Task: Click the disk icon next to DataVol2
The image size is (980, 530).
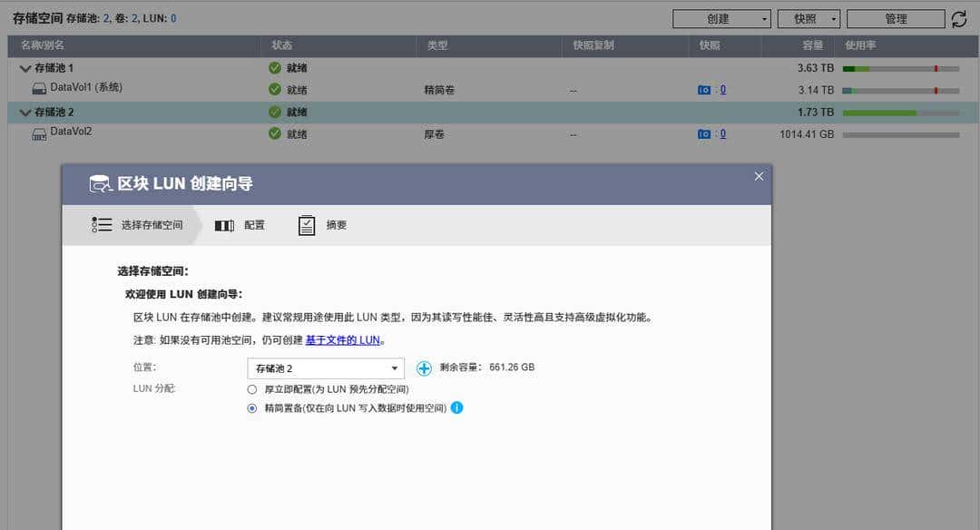Action: click(x=37, y=132)
